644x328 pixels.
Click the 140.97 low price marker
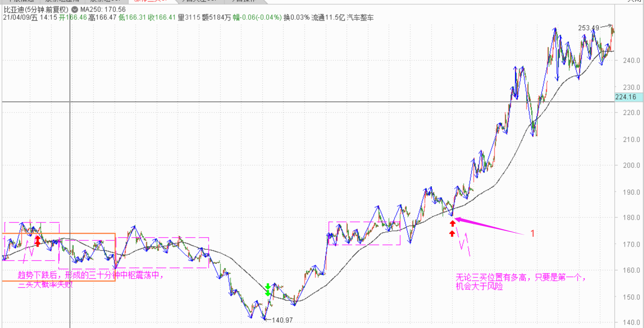(282, 320)
